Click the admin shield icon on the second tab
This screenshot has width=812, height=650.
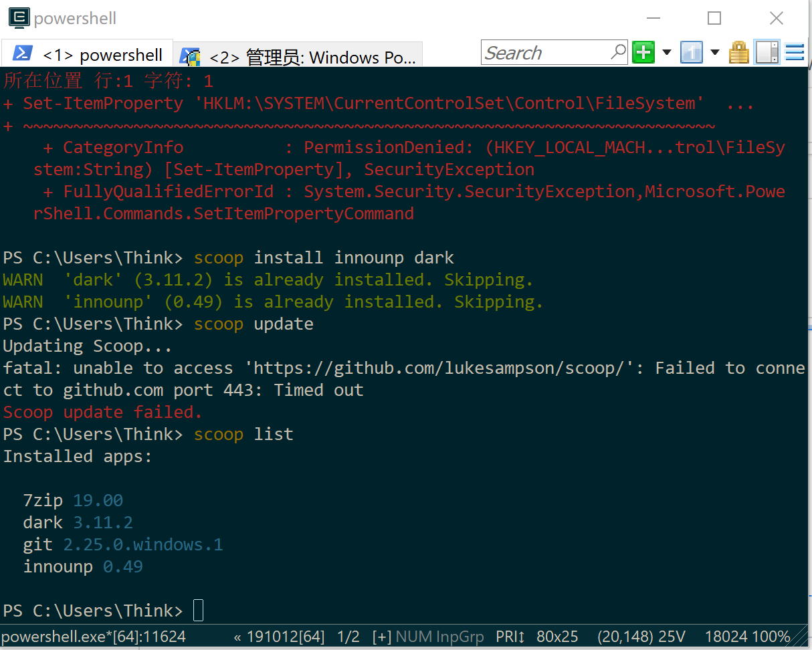coord(191,57)
